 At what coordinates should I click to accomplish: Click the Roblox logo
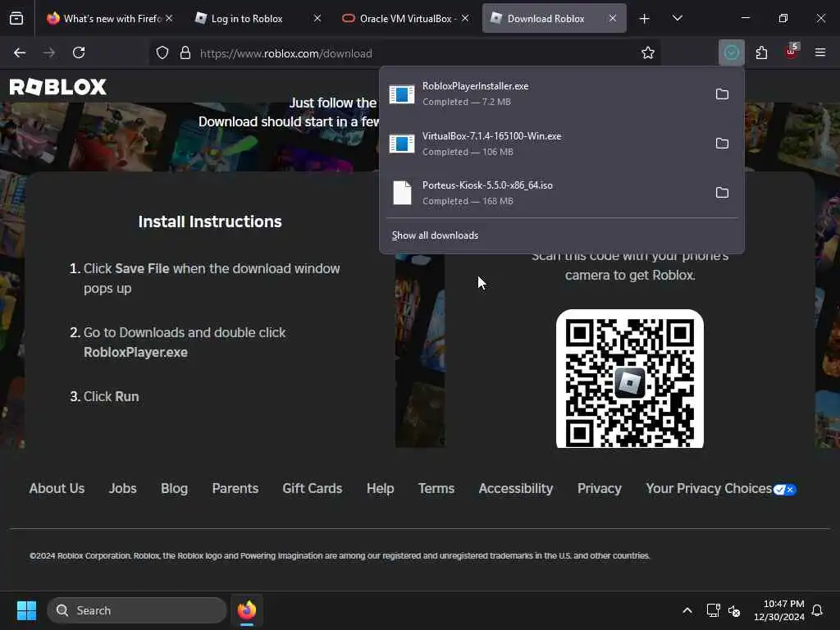[58, 87]
